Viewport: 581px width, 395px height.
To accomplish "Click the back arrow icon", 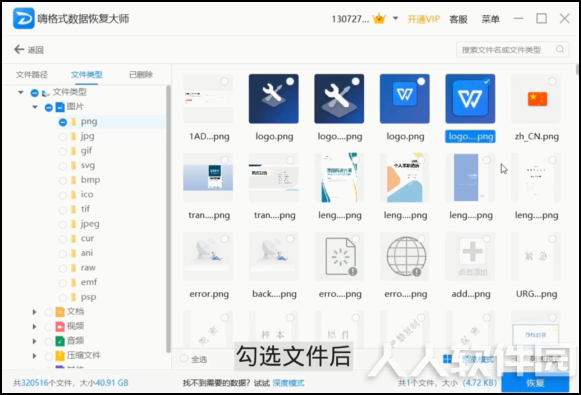I will [19, 49].
